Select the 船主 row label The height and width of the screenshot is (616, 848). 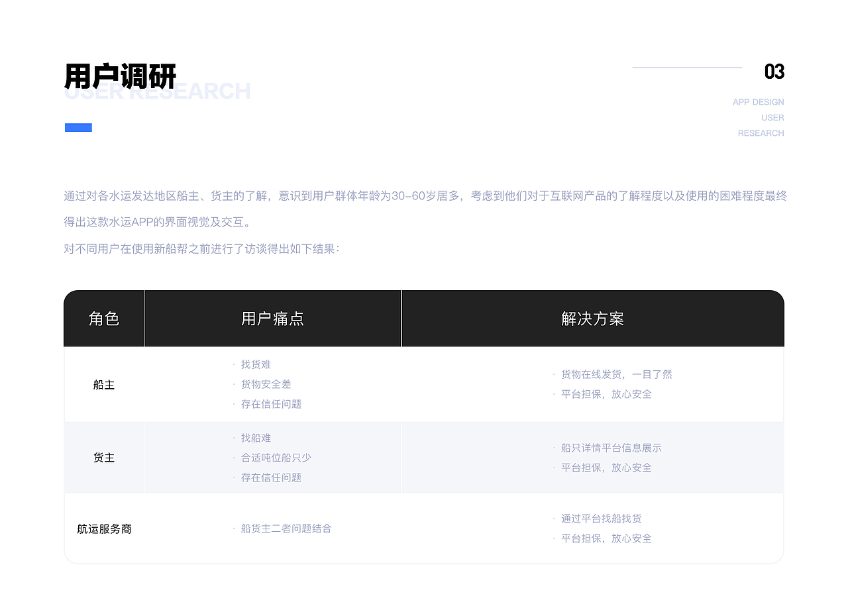103,384
